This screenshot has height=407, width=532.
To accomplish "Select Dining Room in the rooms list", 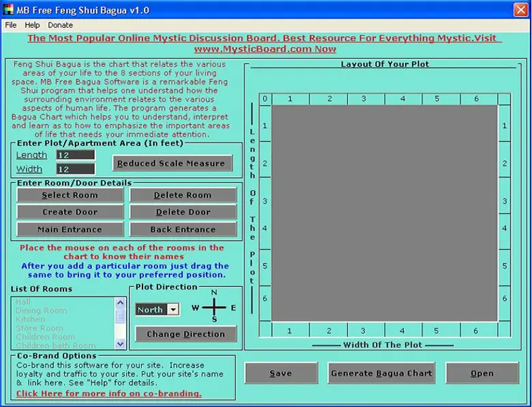I will click(41, 311).
